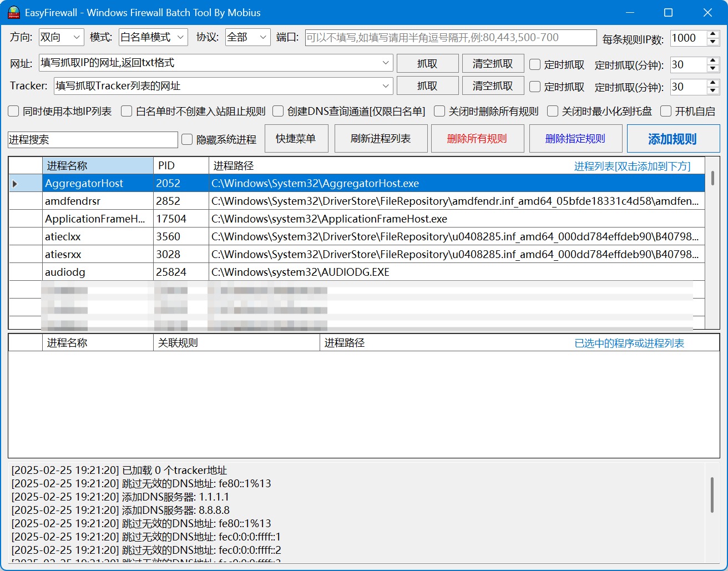Viewport: 728px width, 571px height.
Task: Click the 添加规则 button
Action: pyautogui.click(x=673, y=139)
